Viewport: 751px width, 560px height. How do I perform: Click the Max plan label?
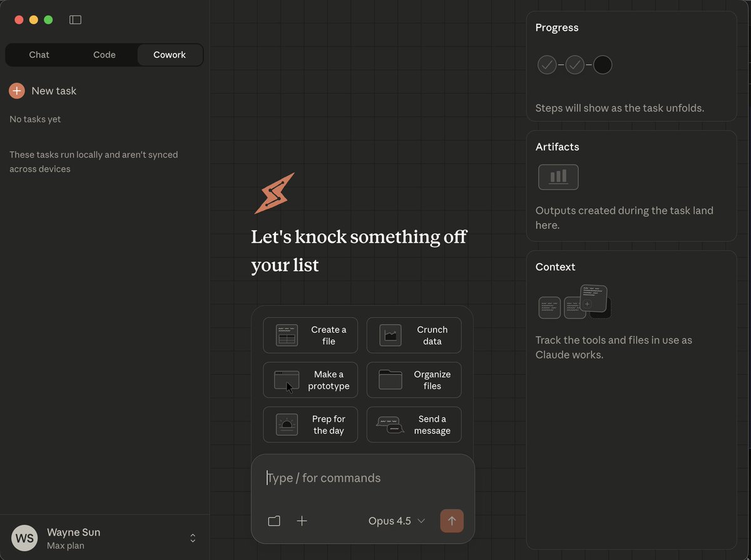(66, 546)
